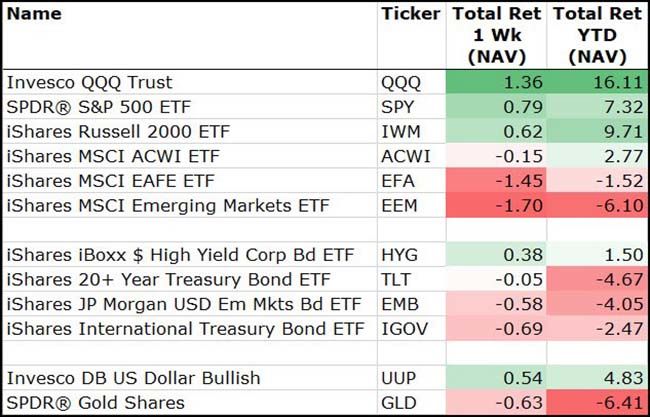Screen dimensions: 650x417
Task: Select the ACWI ticker cell
Action: pyautogui.click(x=405, y=157)
